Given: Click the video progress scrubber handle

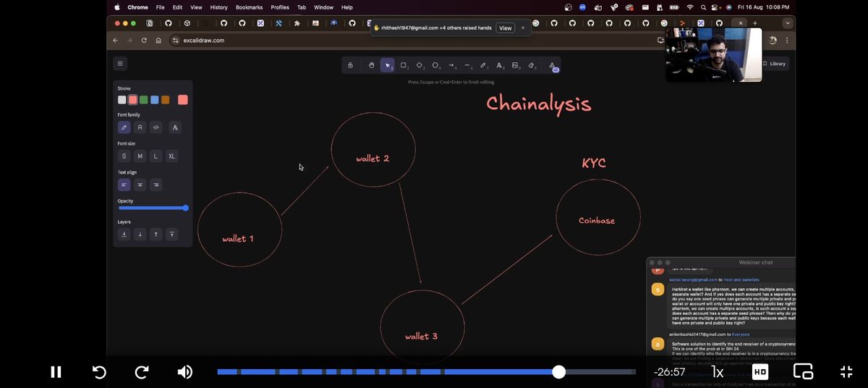Looking at the screenshot, I should (558, 372).
